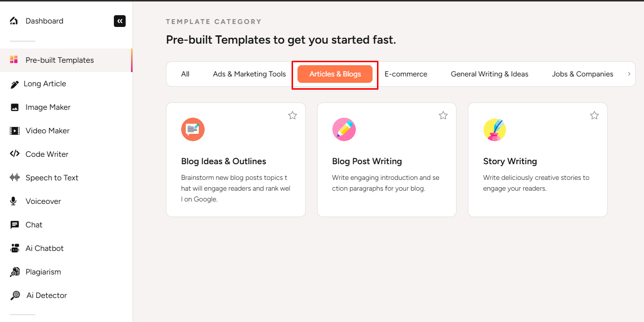Screen dimensions: 644x322
Task: Toggle favorite star on Story Writing
Action: pyautogui.click(x=594, y=115)
